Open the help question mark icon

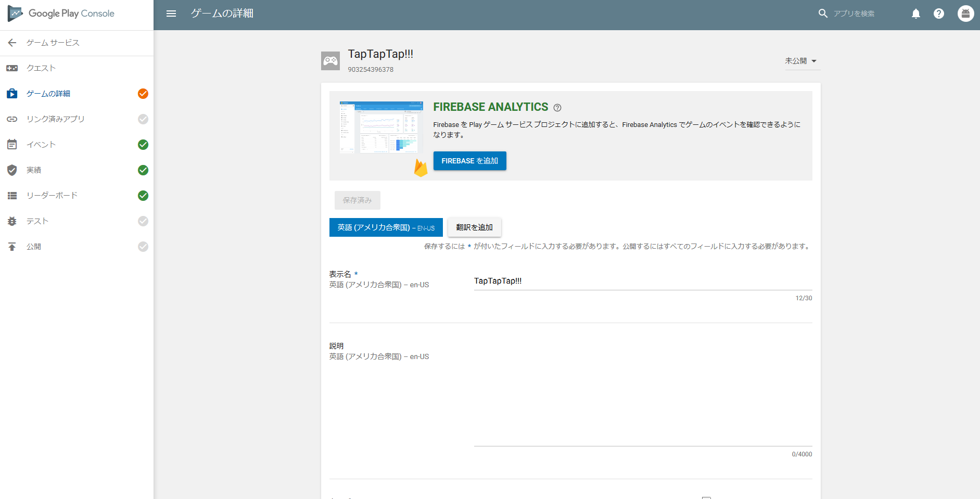pyautogui.click(x=939, y=14)
